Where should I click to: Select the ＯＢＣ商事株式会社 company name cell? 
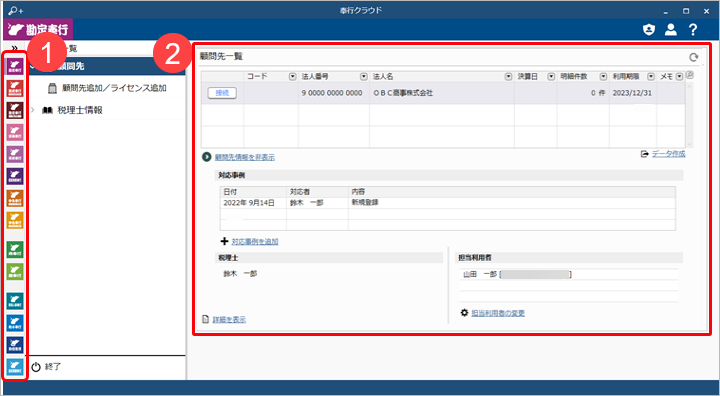coord(442,93)
